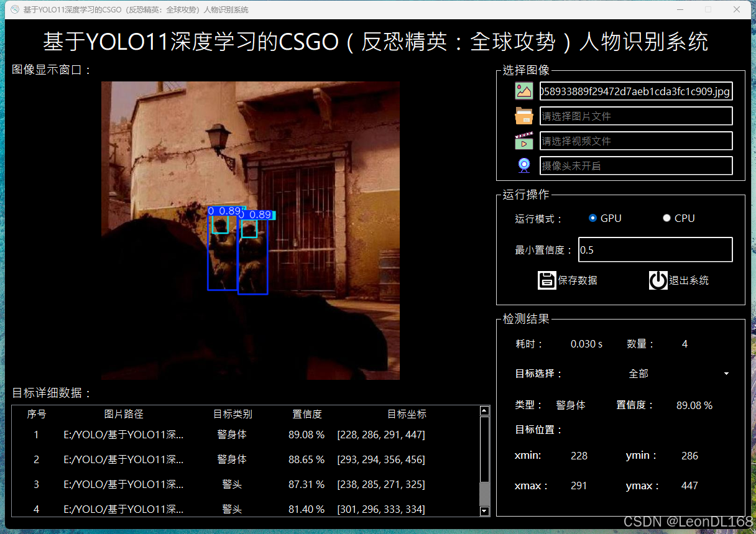Click row number 1 cell
The image size is (756, 534).
[36, 435]
